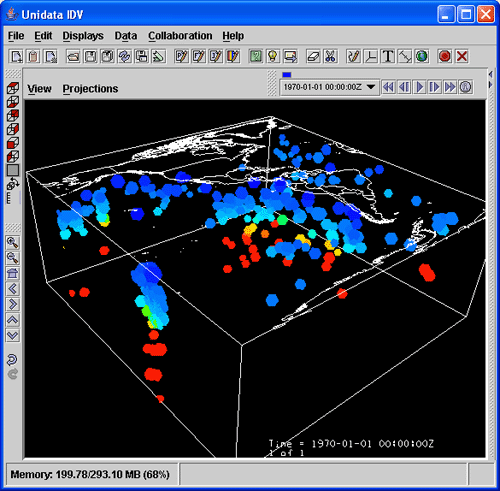This screenshot has width=500, height=491.
Task: Click the clipboard paste toolbar icon
Action: [x=33, y=56]
